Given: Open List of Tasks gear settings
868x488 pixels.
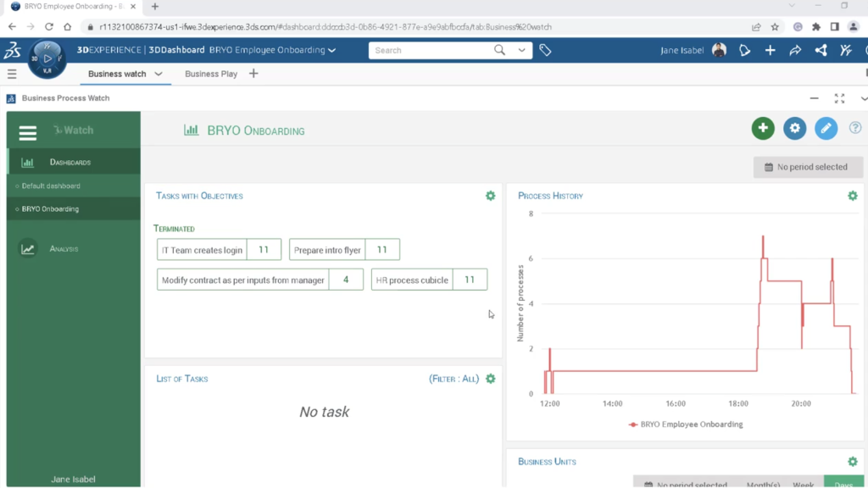Looking at the screenshot, I should click(x=491, y=379).
